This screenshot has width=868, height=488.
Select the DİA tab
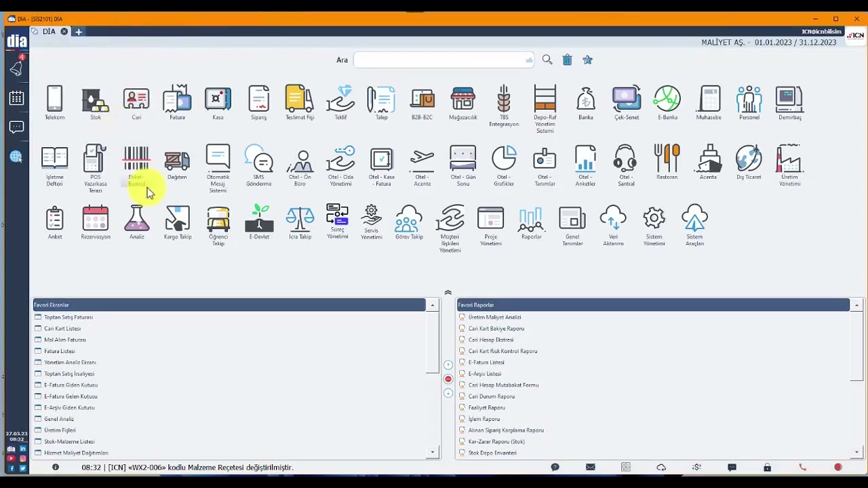(50, 32)
